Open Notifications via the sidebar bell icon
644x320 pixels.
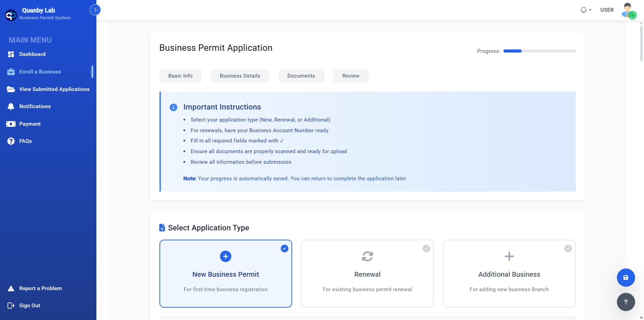click(11, 106)
